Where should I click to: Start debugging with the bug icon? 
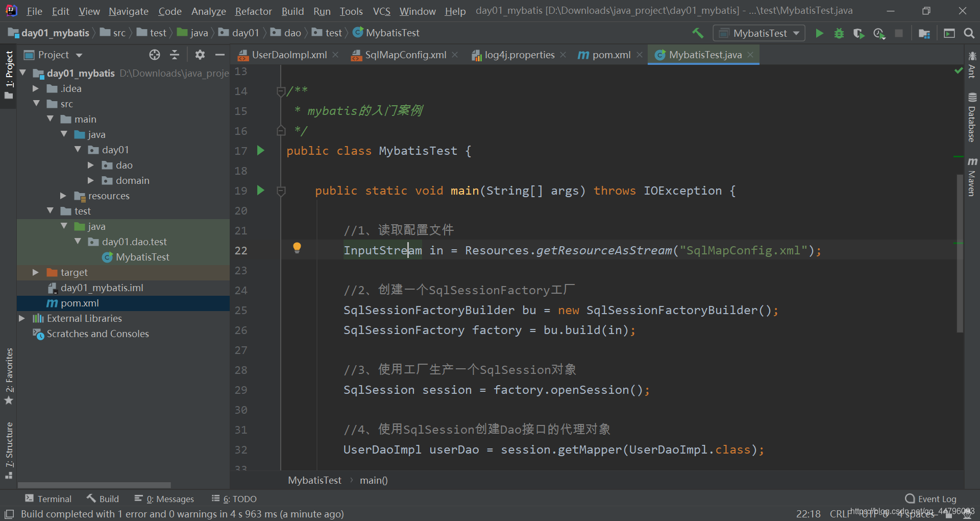(839, 33)
